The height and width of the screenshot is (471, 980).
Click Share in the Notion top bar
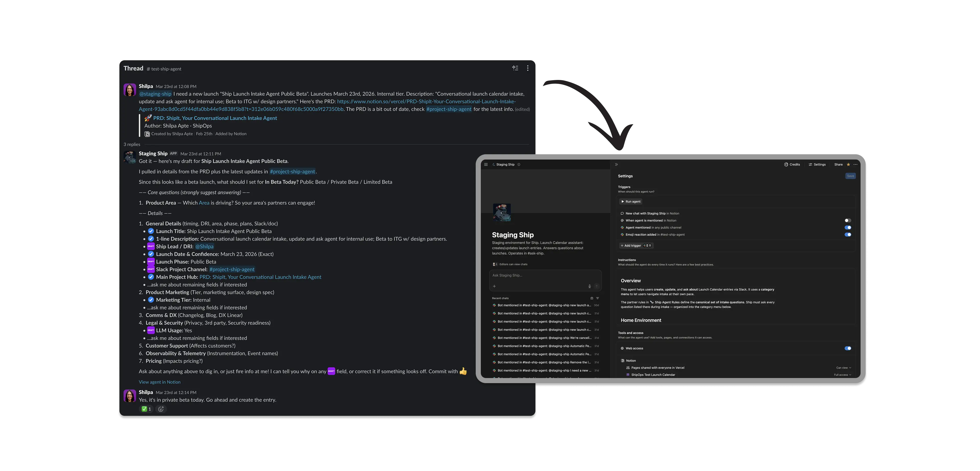pyautogui.click(x=838, y=164)
